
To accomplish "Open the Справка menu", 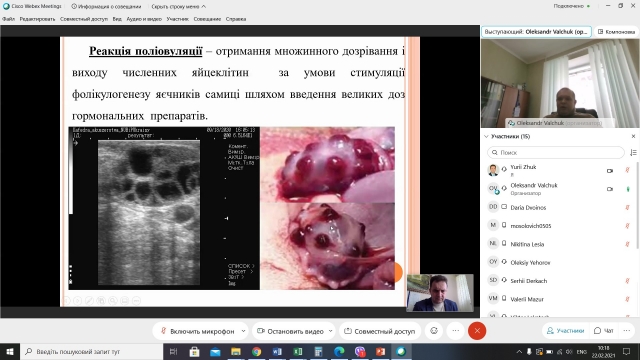I will [236, 19].
